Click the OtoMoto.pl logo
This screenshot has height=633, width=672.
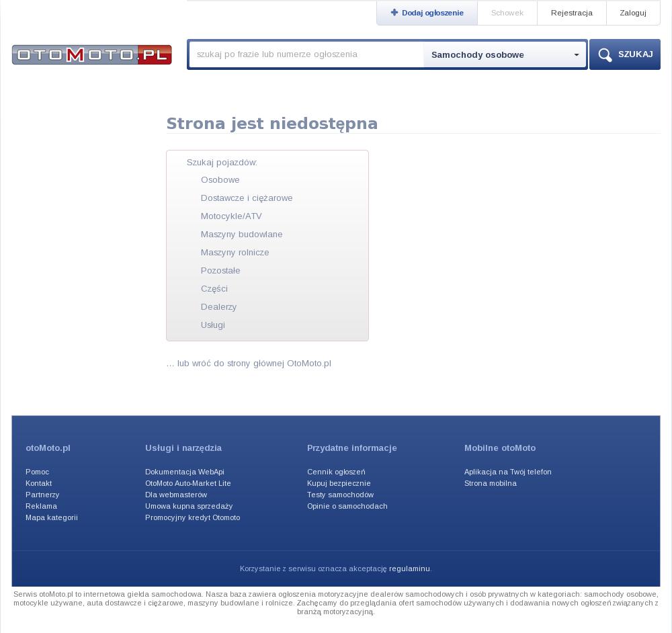pyautogui.click(x=91, y=55)
